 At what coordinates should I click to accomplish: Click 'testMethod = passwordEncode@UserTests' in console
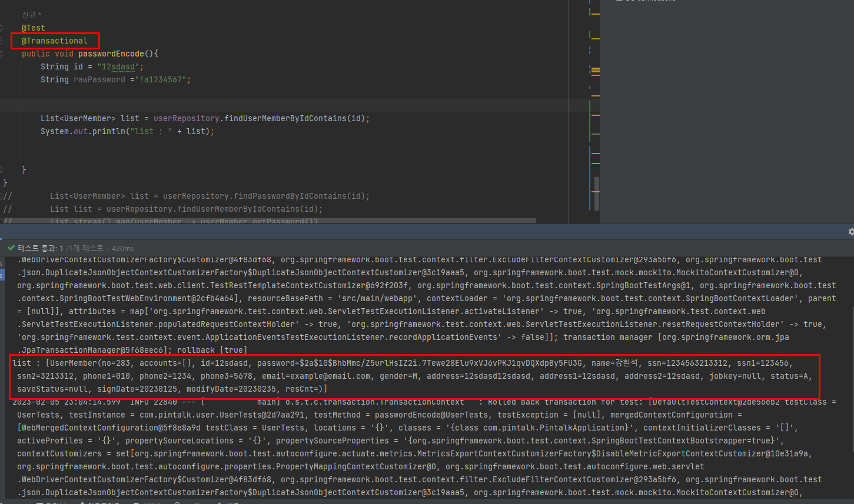[401, 415]
